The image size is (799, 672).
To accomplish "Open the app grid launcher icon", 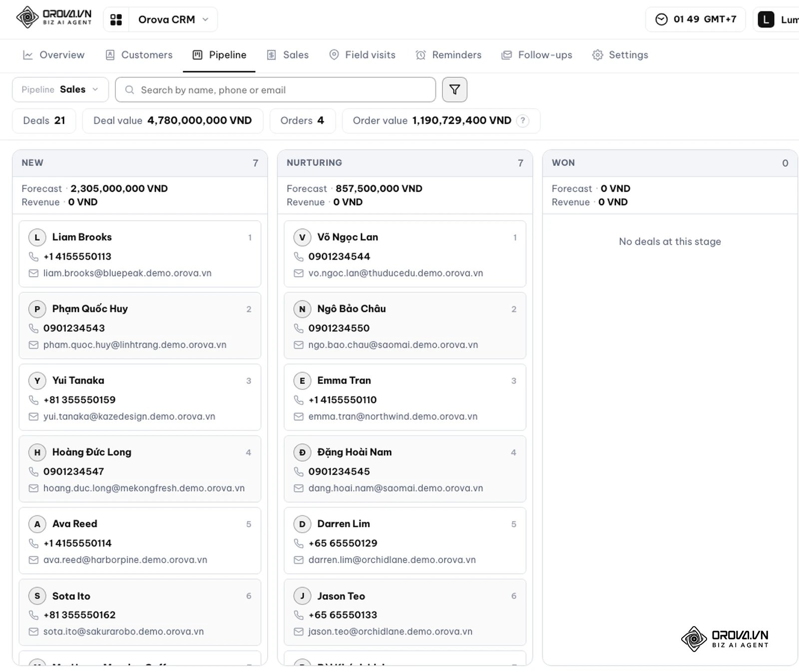I will (x=116, y=19).
